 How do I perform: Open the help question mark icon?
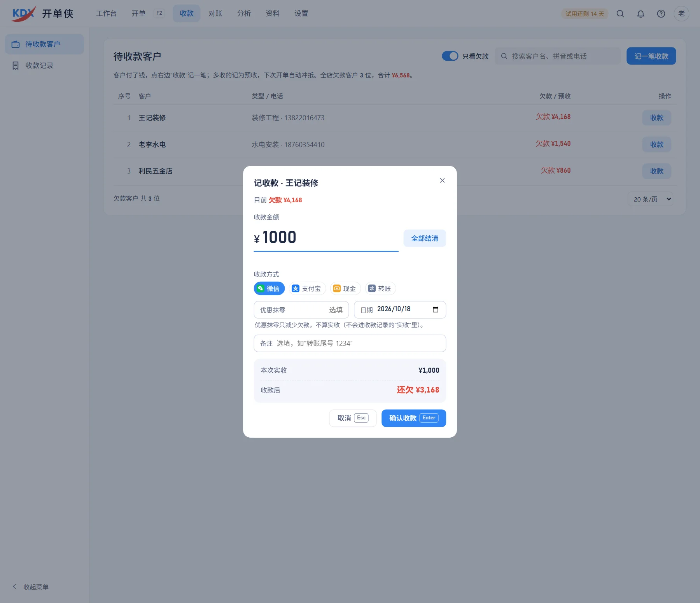(661, 14)
